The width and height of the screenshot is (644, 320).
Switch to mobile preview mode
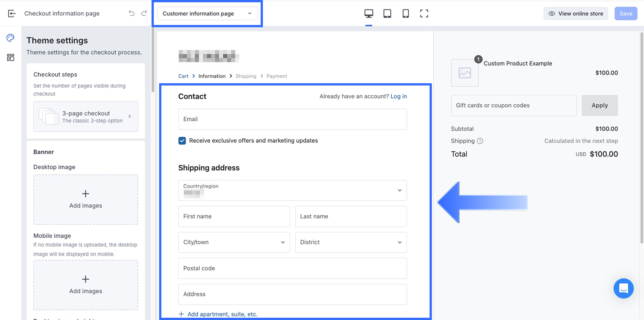[x=405, y=14]
